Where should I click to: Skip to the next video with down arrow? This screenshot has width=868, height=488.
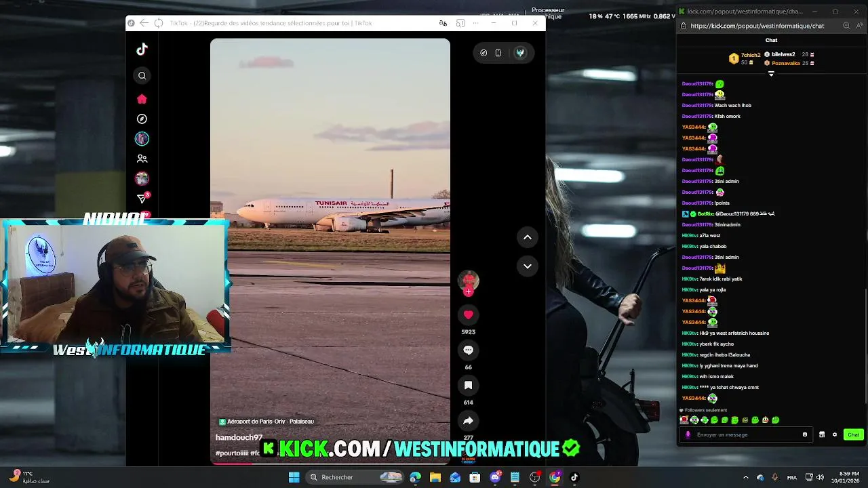coord(527,266)
